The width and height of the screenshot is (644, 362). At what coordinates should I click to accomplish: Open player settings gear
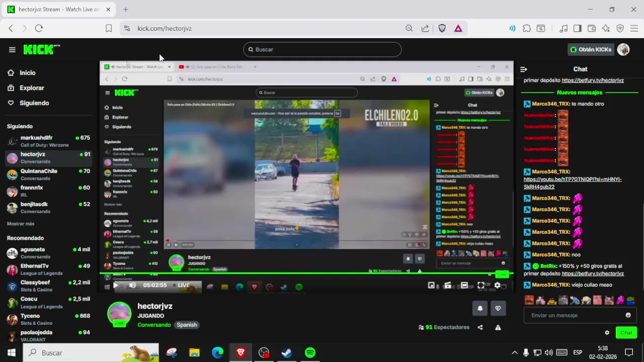[498, 286]
